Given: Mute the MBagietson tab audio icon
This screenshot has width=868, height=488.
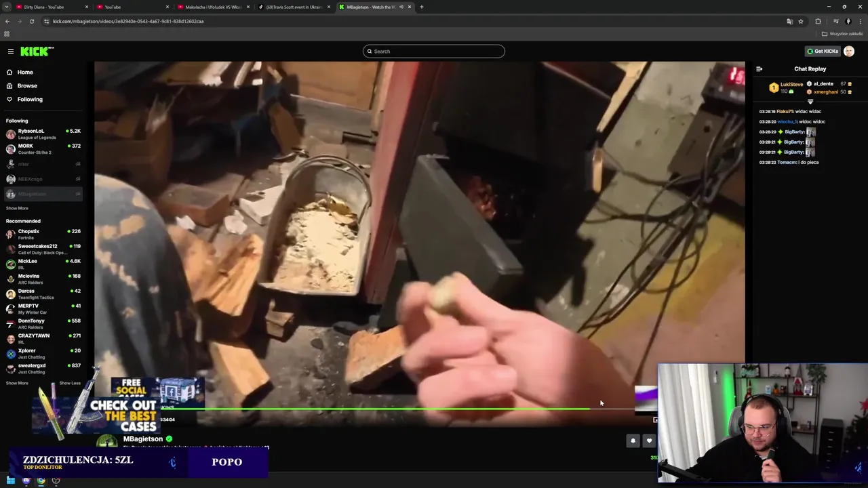Looking at the screenshot, I should coord(401,7).
